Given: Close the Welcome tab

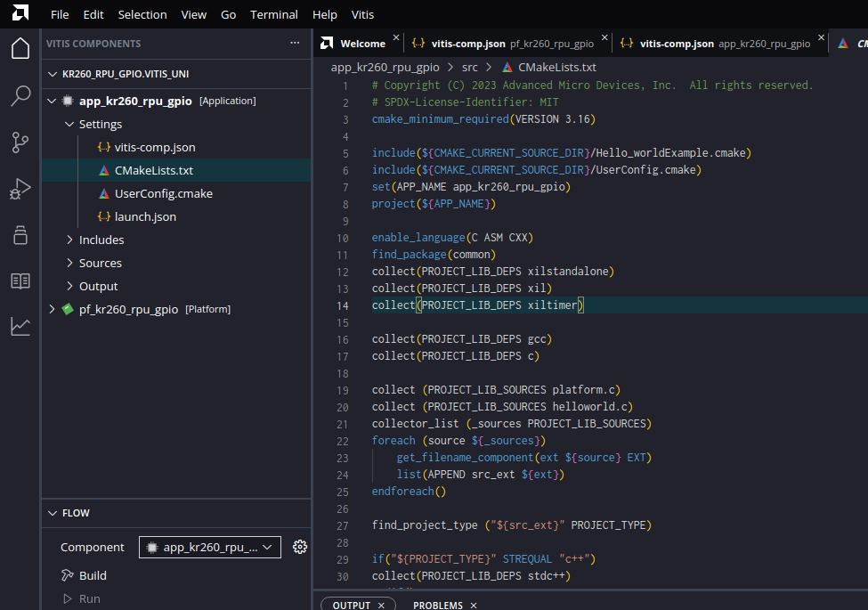Looking at the screenshot, I should (396, 37).
